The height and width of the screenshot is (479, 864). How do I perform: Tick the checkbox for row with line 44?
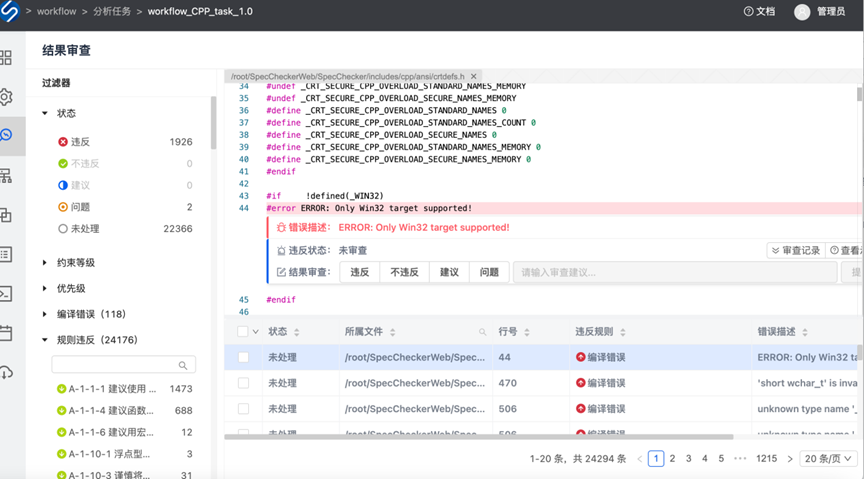tap(243, 357)
